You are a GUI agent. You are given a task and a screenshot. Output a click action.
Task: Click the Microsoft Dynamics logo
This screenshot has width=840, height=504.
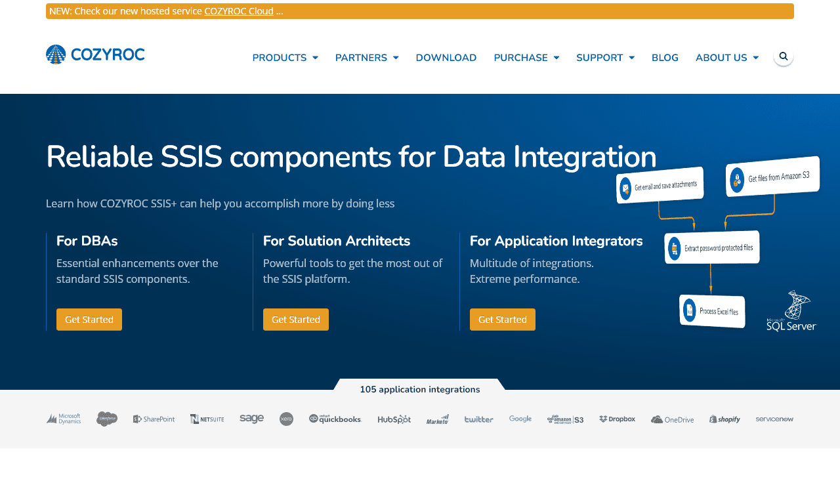(x=64, y=419)
